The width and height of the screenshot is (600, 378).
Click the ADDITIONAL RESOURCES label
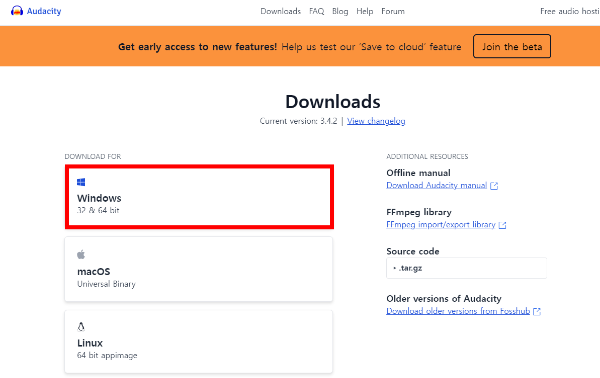427,156
